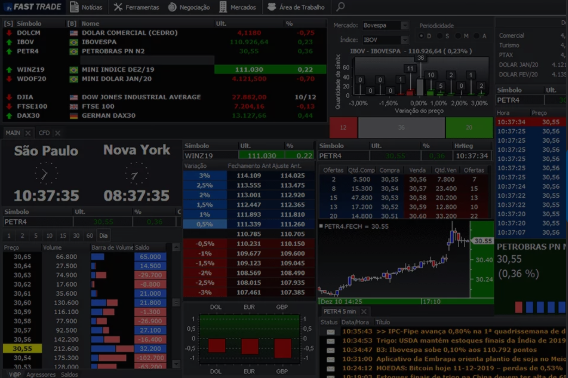
Task: Open the Área de Trabalho menu
Action: (296, 7)
